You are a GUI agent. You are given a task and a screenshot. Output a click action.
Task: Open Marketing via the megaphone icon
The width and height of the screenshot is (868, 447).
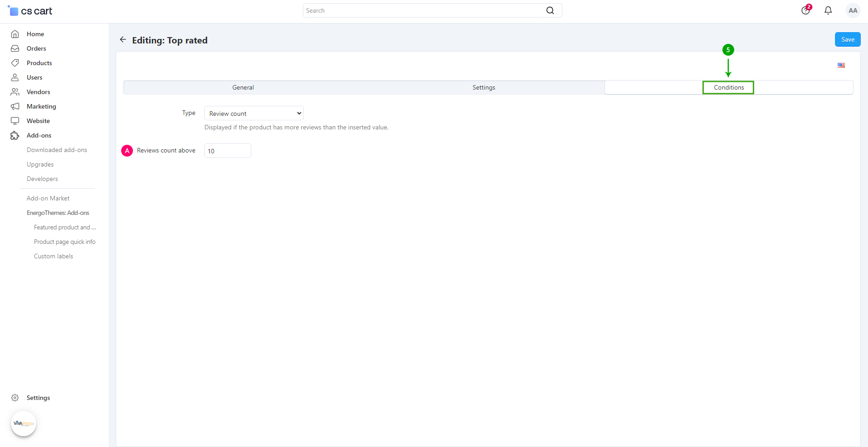coord(15,106)
